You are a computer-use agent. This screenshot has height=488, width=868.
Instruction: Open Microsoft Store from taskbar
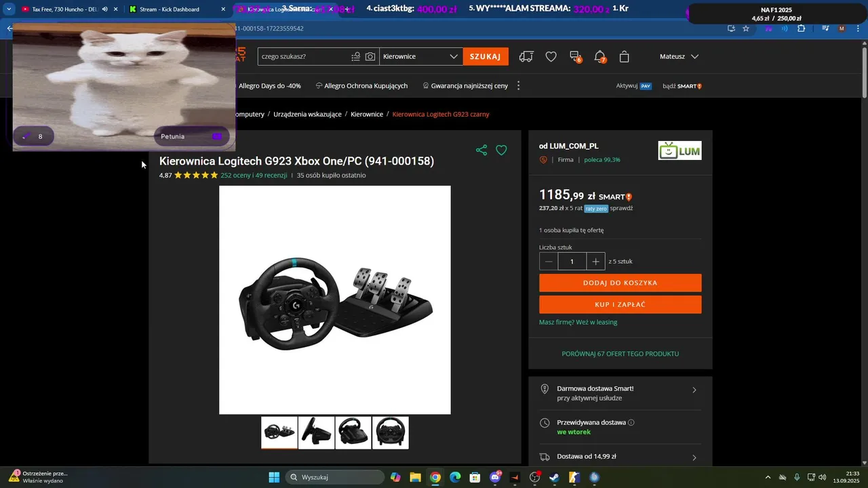(x=475, y=477)
